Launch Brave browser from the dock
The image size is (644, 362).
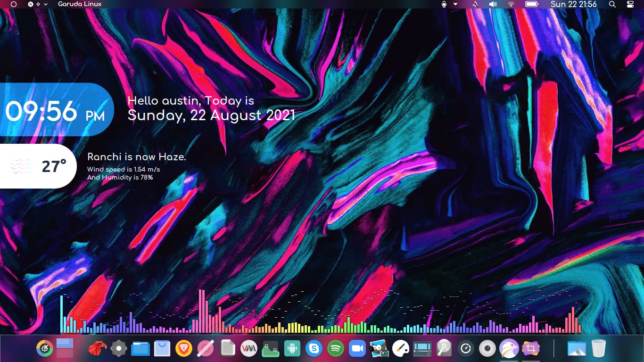pyautogui.click(x=184, y=349)
